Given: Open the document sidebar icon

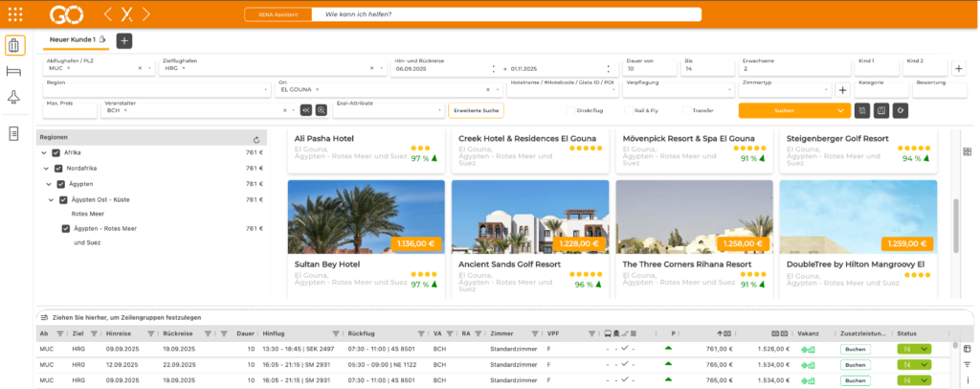Looking at the screenshot, I should [x=13, y=133].
